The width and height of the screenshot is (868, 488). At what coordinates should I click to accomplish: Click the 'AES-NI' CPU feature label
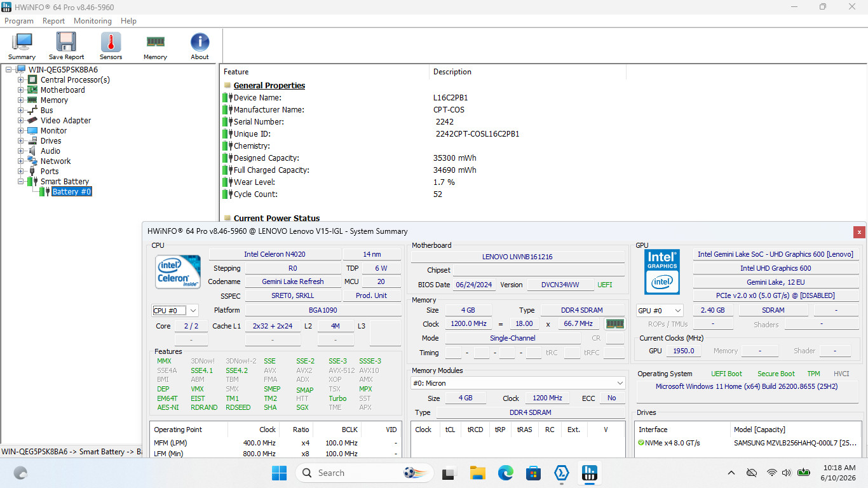[168, 407]
